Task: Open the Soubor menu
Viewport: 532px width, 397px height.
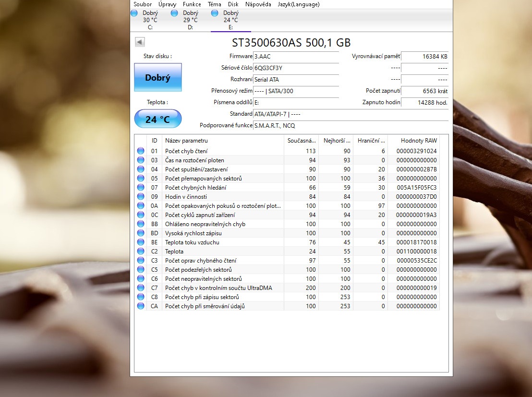Action: pos(143,4)
